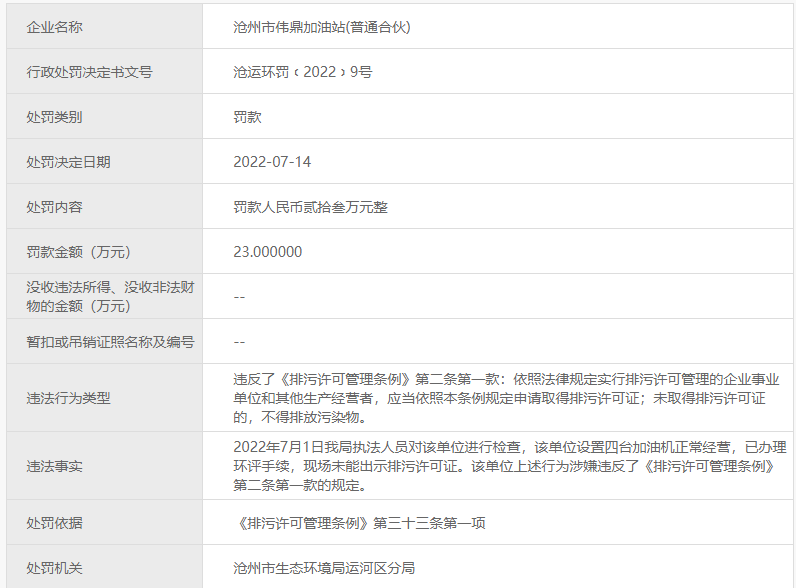Image resolution: width=796 pixels, height=588 pixels.
Task: Select the amount '23.000000'
Action: [268, 252]
